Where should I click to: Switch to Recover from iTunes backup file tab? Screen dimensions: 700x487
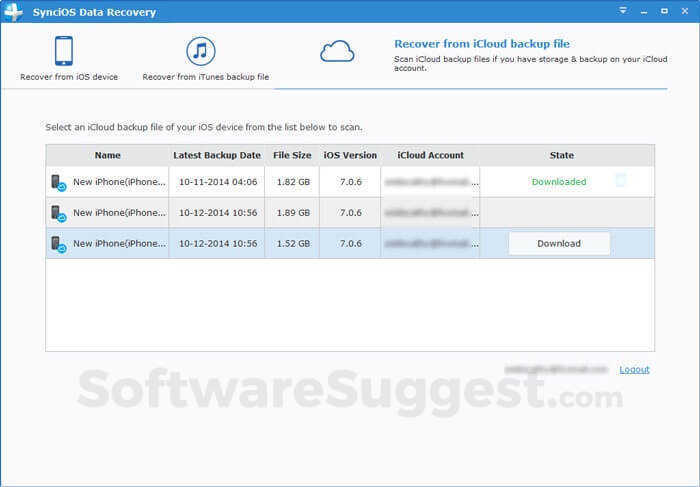coord(205,58)
